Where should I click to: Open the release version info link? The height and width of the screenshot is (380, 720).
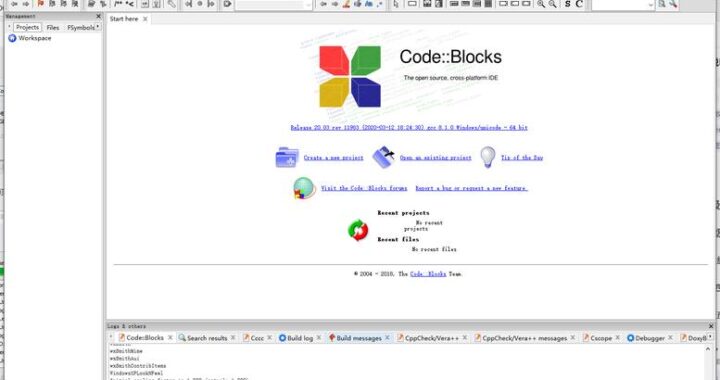pyautogui.click(x=409, y=128)
